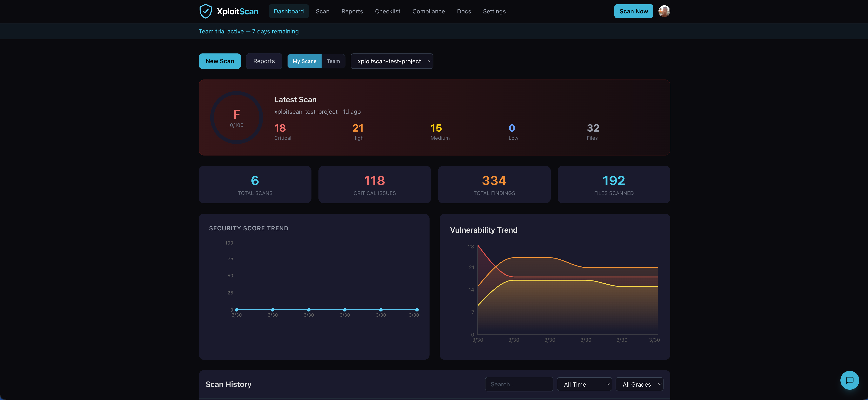Click the F grade score ring
The image size is (868, 400).
click(x=237, y=118)
